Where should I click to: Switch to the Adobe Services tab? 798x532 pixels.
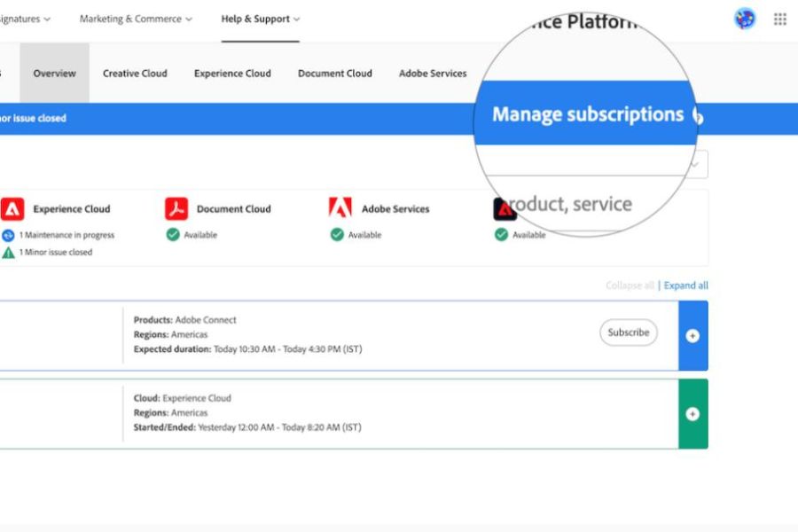click(x=433, y=74)
